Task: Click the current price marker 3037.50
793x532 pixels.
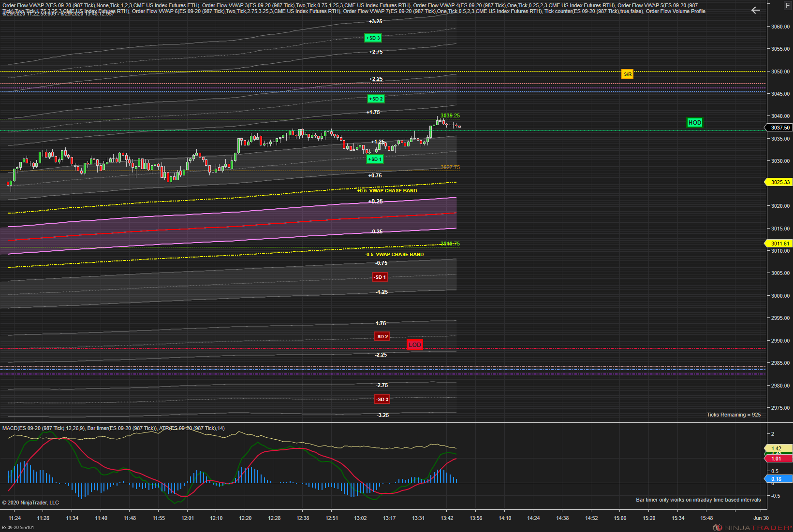Action: coord(779,128)
